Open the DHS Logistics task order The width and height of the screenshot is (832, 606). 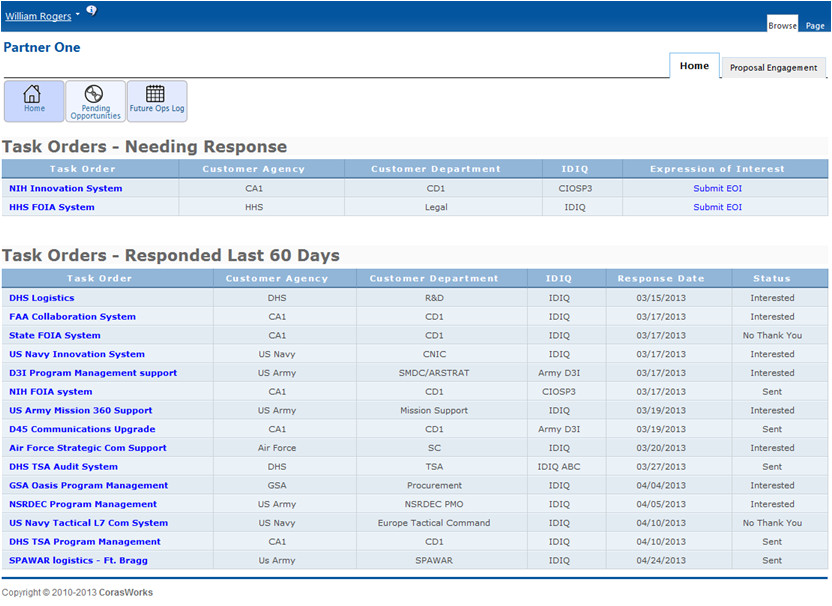(x=41, y=298)
